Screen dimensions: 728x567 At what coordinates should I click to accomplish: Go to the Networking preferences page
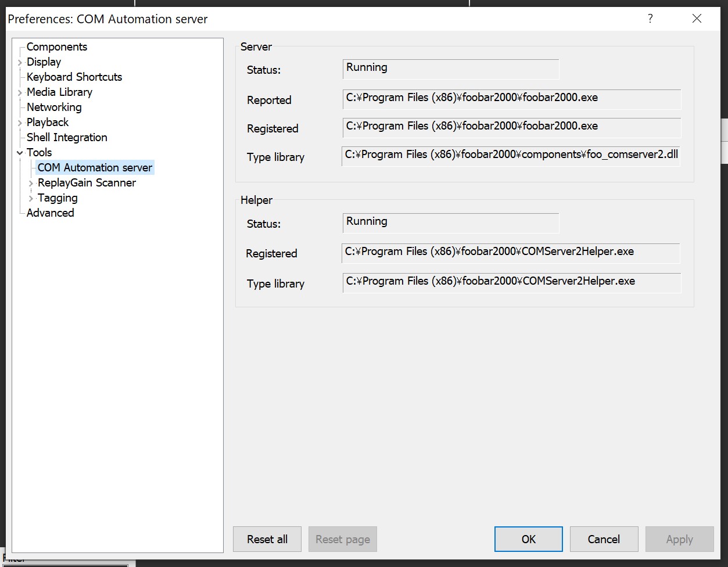click(x=54, y=107)
